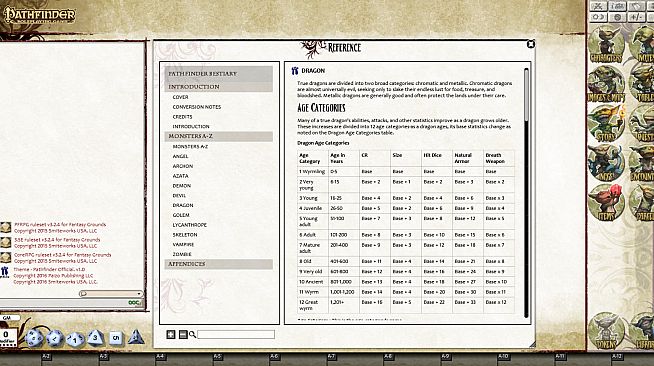
Task: Click the A-8 hotkey slot
Action: [388, 357]
